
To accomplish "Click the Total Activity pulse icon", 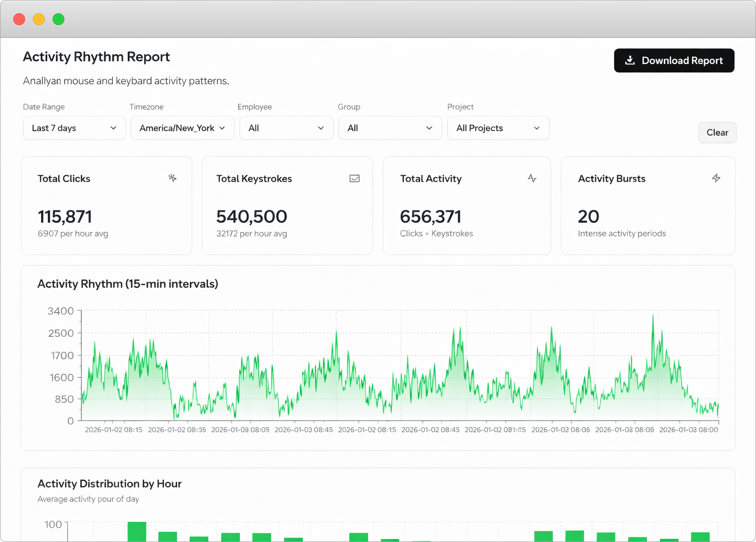I will coord(532,178).
